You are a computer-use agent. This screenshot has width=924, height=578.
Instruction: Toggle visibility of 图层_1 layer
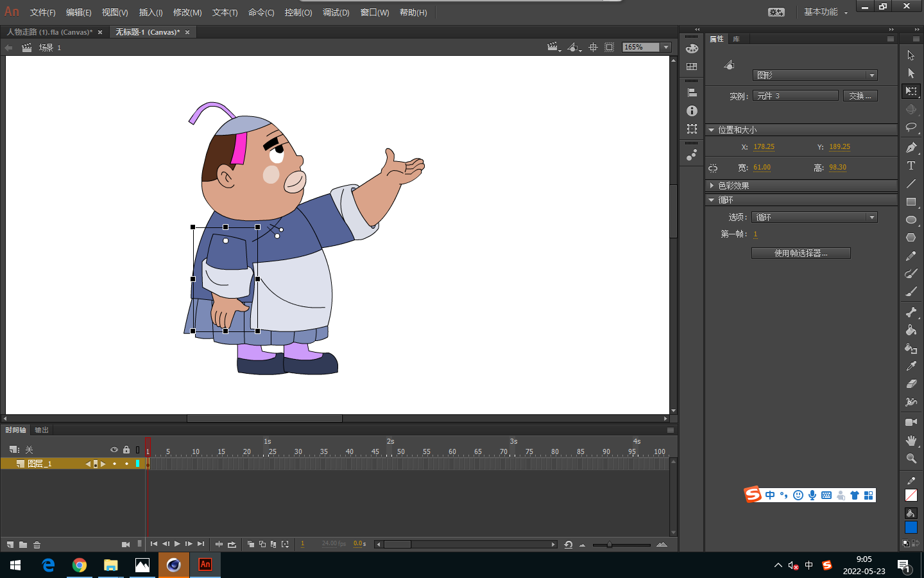[x=114, y=464]
